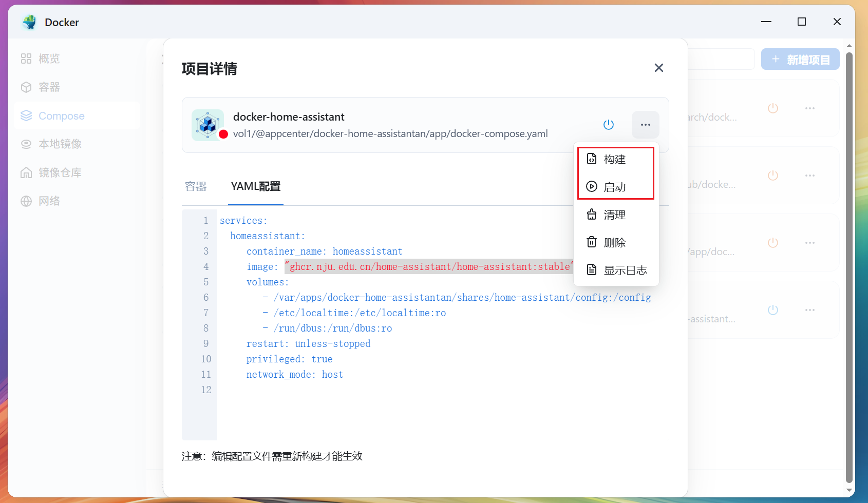Open the three-dots menu in project details

click(x=646, y=125)
